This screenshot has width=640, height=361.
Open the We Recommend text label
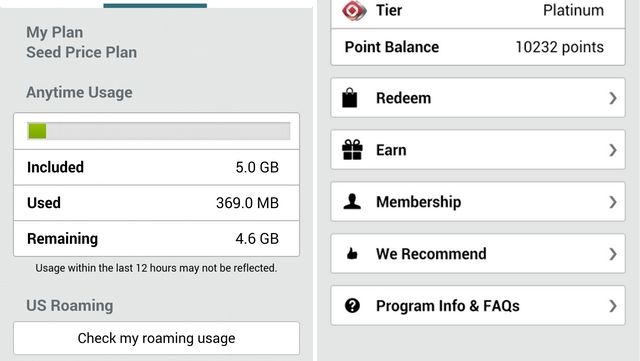431,254
